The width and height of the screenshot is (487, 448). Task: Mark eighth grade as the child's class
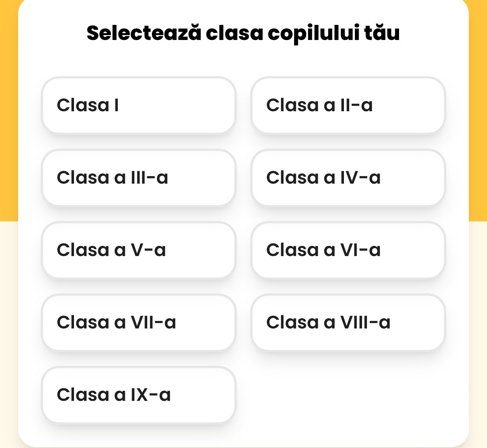pos(348,322)
